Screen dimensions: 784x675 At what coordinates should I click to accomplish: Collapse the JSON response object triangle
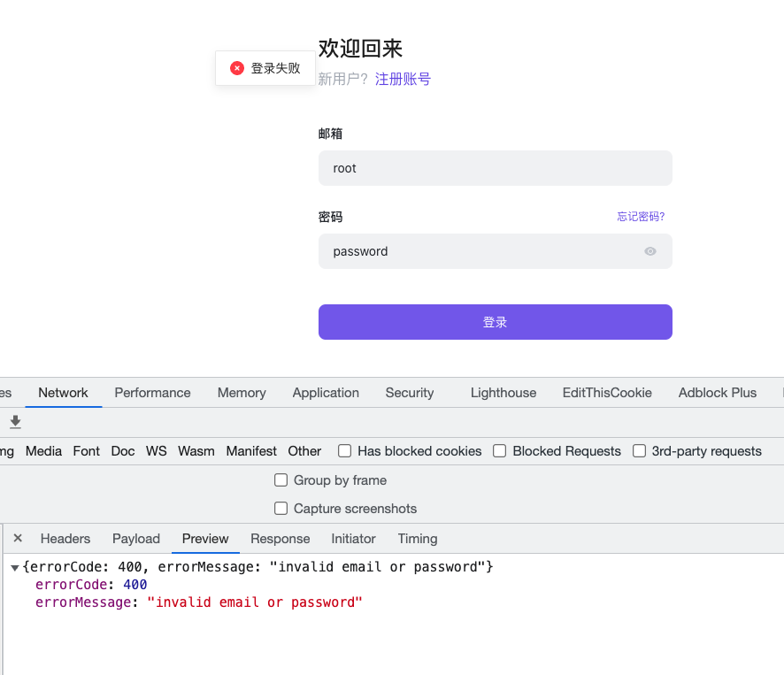click(14, 567)
